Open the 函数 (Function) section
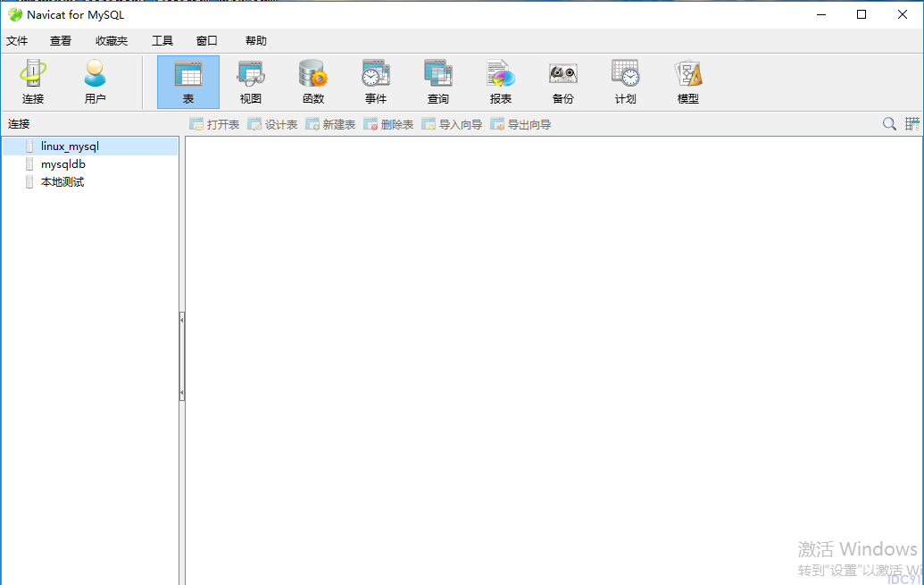 coord(313,82)
